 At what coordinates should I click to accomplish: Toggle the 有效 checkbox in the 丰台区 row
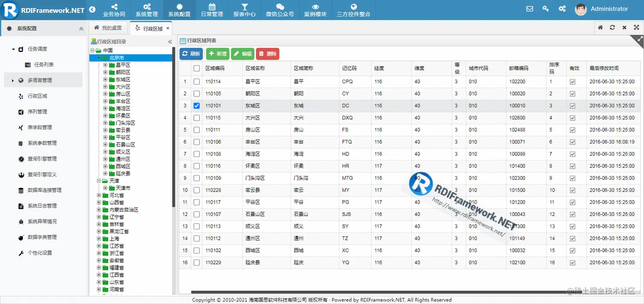(572, 142)
